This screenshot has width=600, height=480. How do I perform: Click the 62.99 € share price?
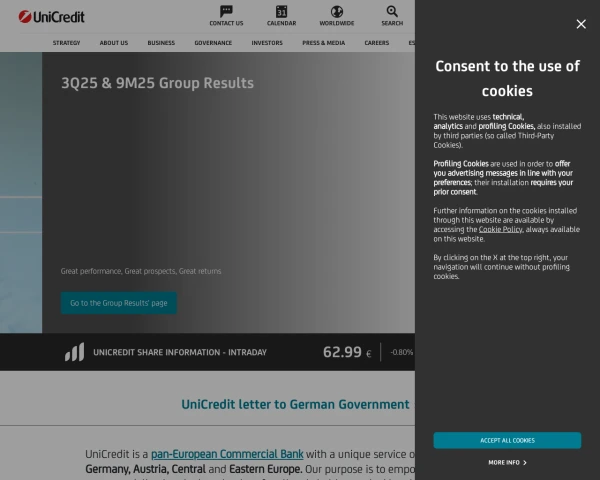pos(347,352)
